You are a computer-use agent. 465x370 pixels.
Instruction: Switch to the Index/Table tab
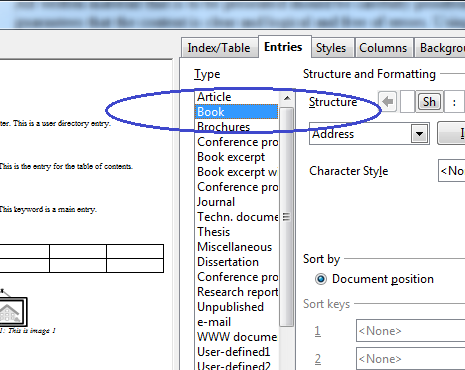(x=219, y=48)
